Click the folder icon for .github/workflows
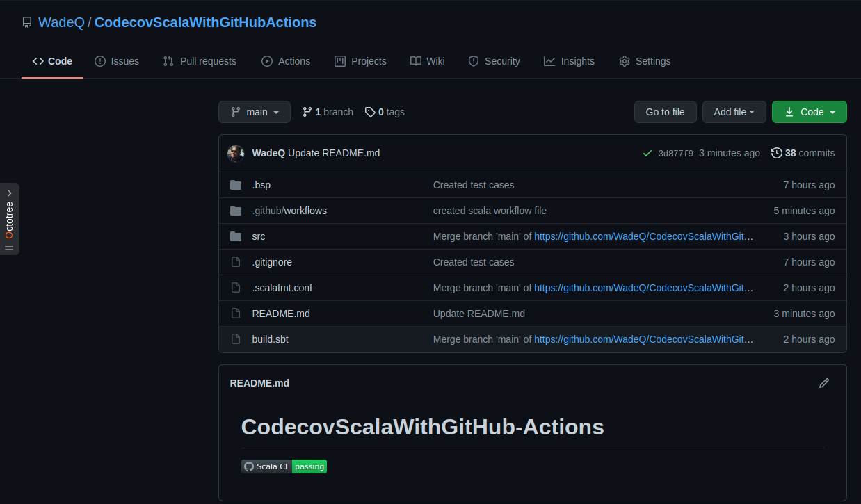The height and width of the screenshot is (504, 861). (x=236, y=211)
